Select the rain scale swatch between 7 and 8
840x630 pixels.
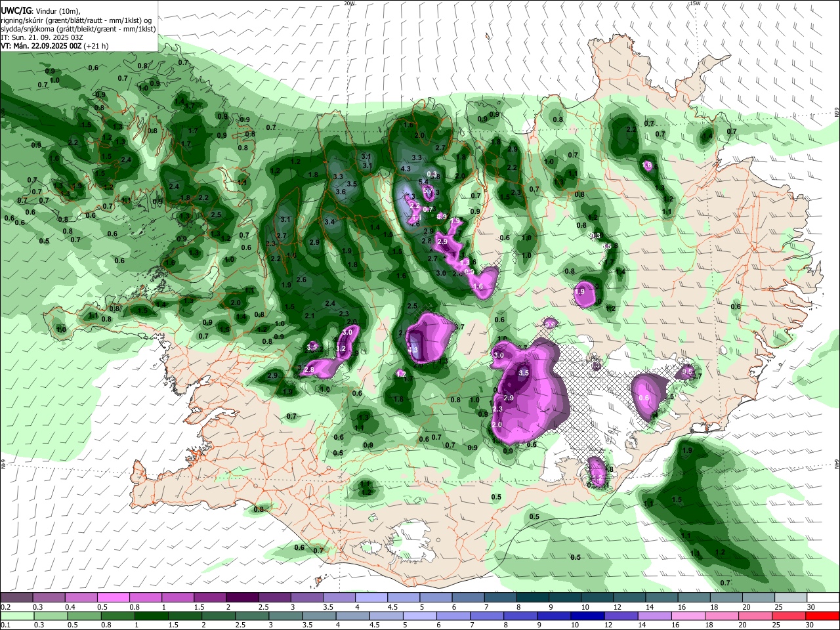point(486,616)
